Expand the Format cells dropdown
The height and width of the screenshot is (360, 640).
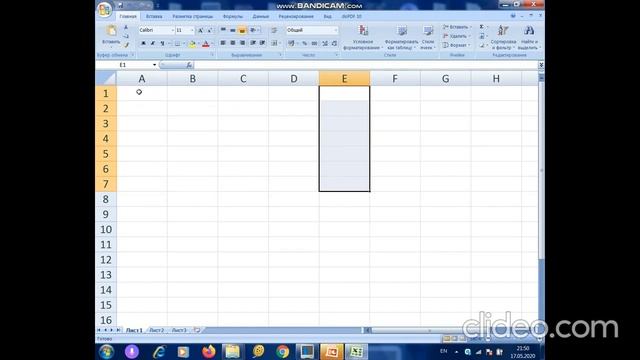(469, 45)
